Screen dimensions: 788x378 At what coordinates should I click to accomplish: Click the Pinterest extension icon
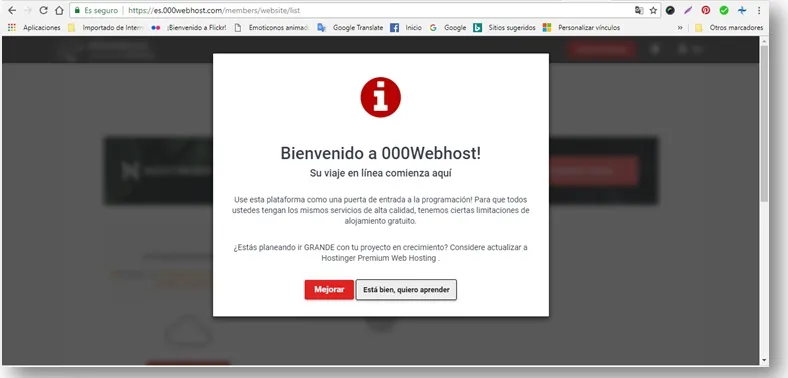click(x=706, y=10)
